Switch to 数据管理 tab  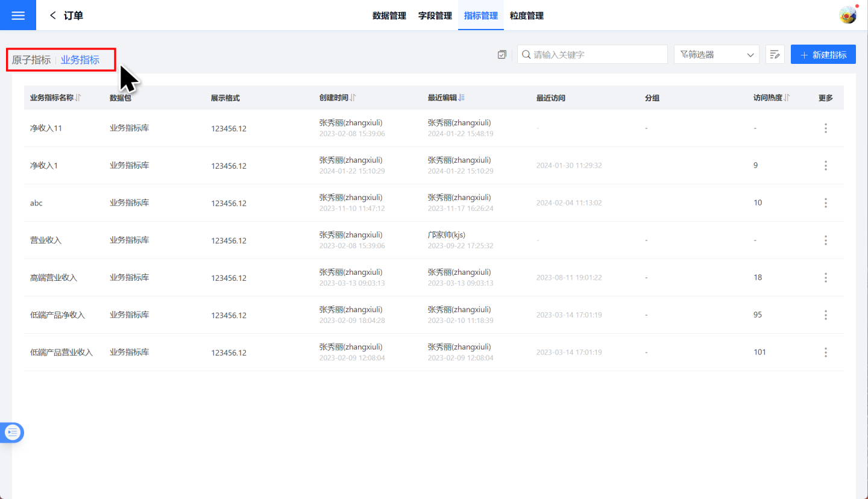pyautogui.click(x=389, y=16)
